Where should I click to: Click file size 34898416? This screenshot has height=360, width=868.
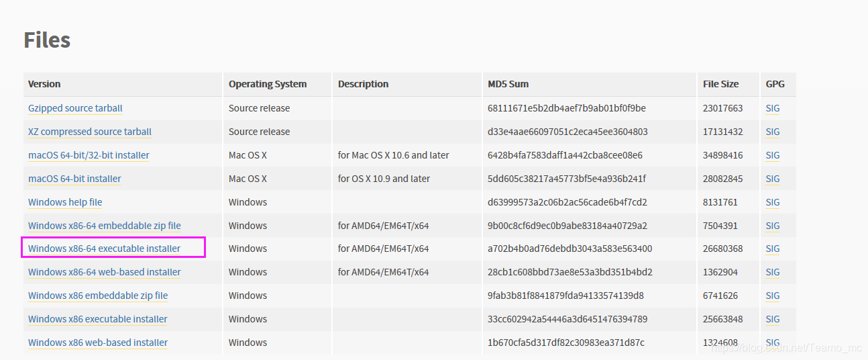coord(723,155)
